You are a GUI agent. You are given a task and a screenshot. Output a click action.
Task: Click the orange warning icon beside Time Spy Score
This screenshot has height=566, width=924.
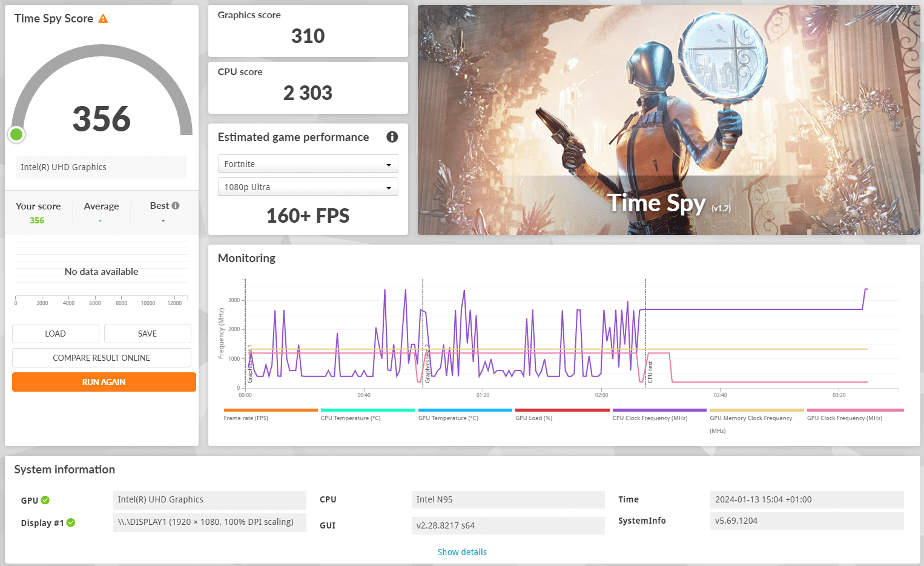[x=103, y=19]
